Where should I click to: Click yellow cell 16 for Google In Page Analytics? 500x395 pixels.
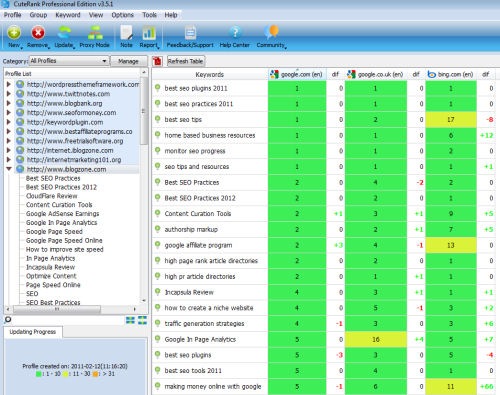[x=376, y=339]
